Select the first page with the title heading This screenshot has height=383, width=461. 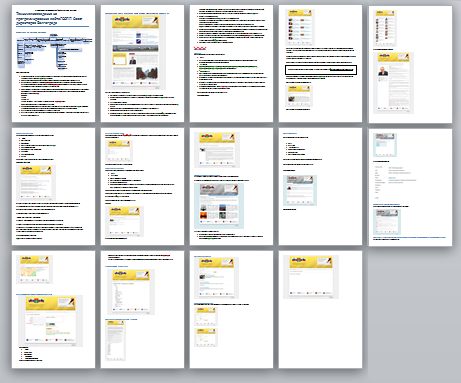(x=53, y=63)
